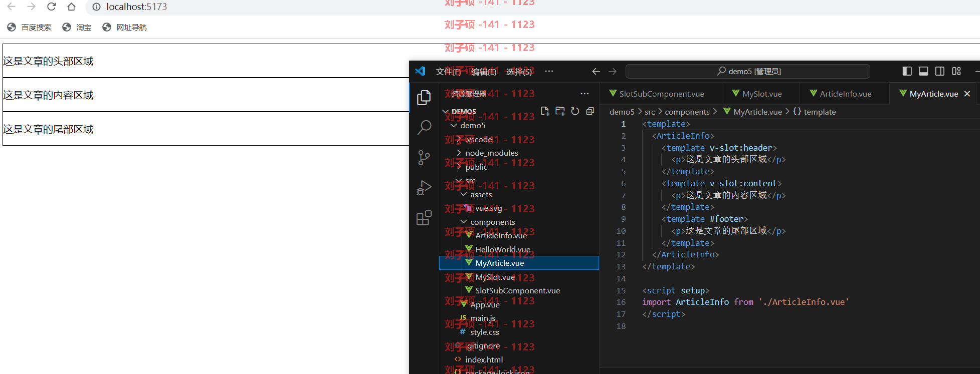Open the Run and Debug view

(x=424, y=188)
